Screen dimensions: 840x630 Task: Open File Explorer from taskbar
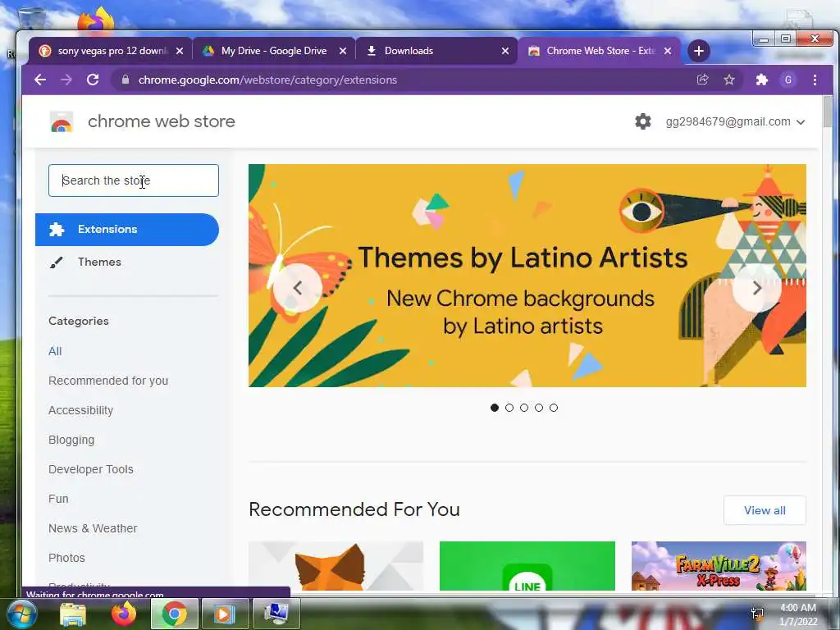pos(73,614)
